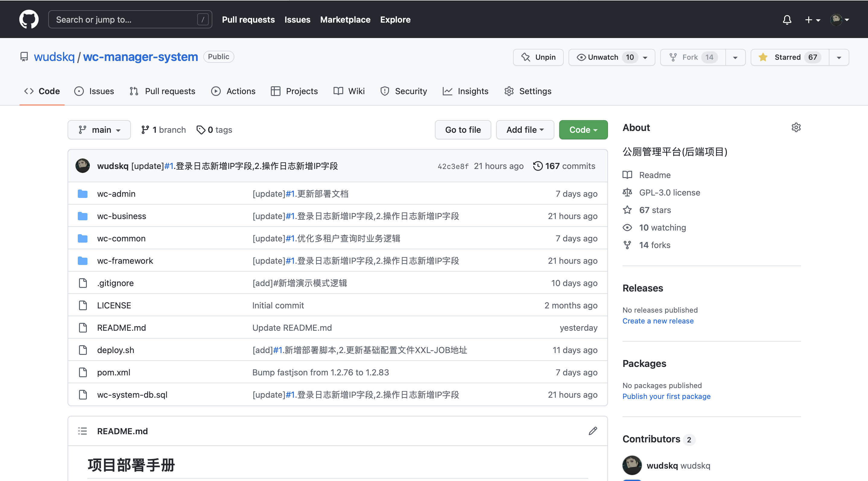Focus the Search or jump to field

130,20
